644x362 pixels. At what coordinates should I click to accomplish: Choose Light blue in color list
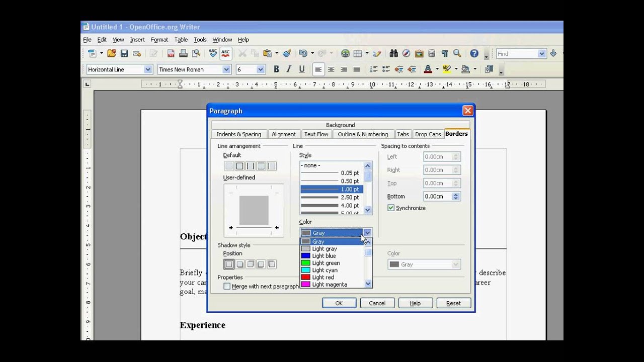pyautogui.click(x=332, y=256)
